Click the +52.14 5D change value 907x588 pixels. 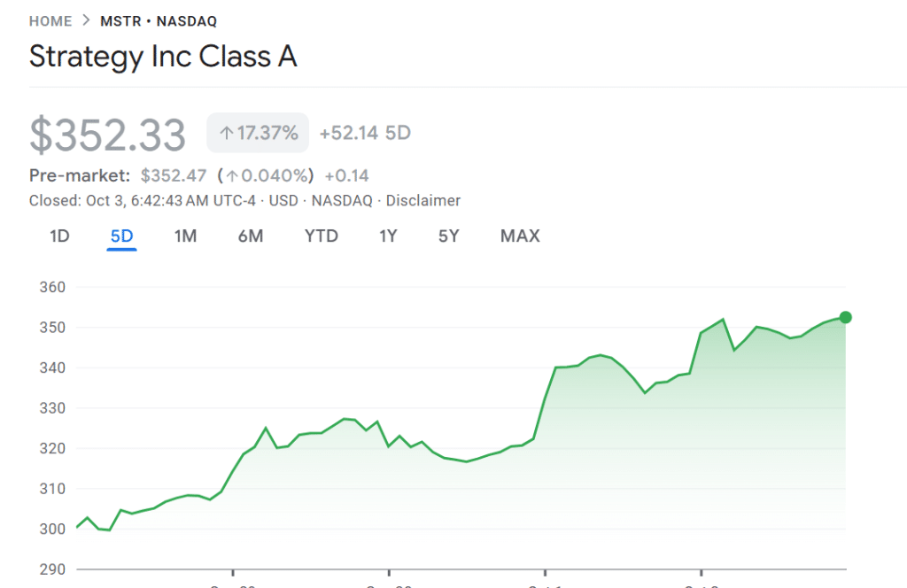click(365, 134)
